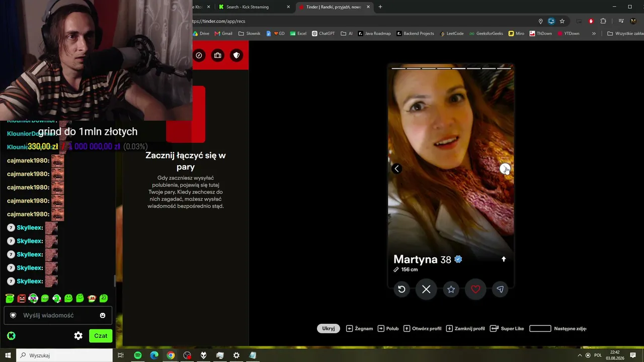Screen dimensions: 644x362
Task: Open the Słownik bookmark folder
Action: click(250, 34)
